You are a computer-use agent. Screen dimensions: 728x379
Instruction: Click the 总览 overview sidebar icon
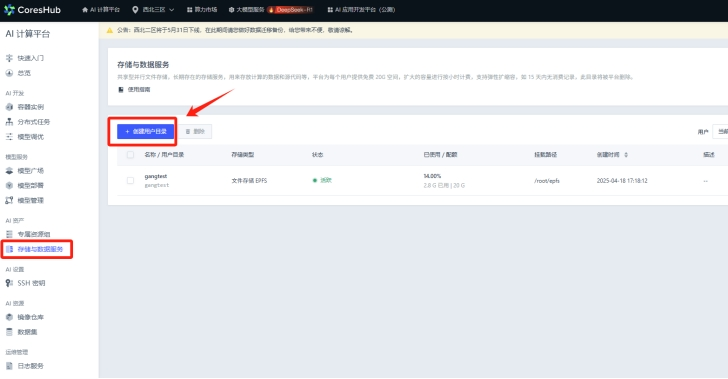9,73
